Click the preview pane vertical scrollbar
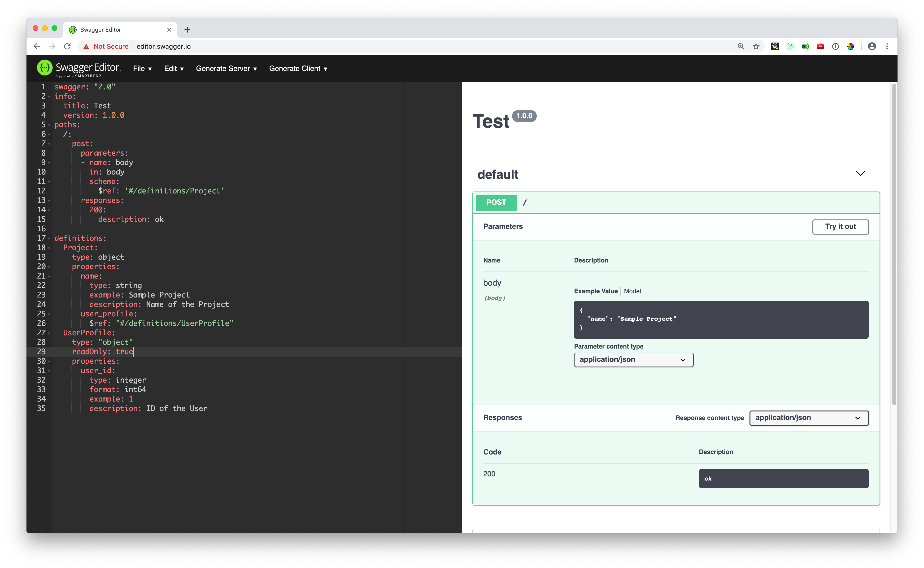Screen dimensions: 924x568 click(x=894, y=244)
